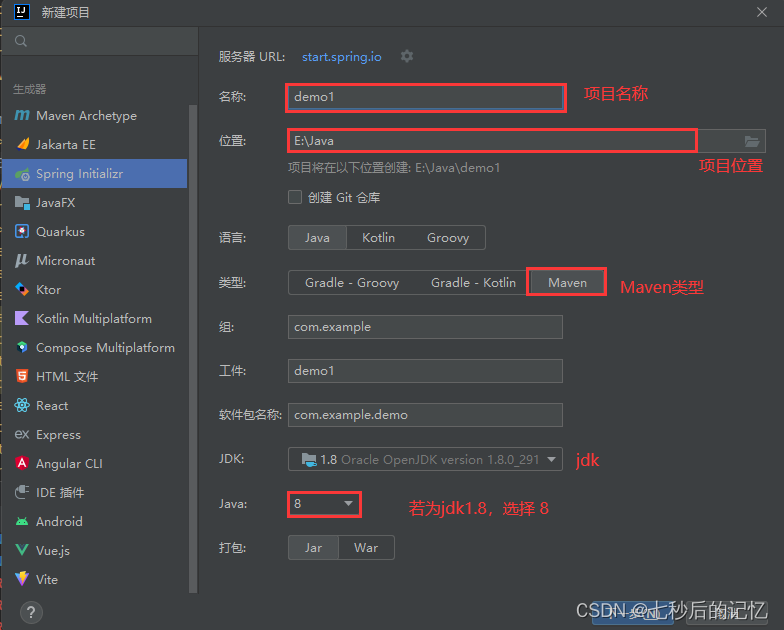The width and height of the screenshot is (784, 630).
Task: Click the Compose Multiplatform icon
Action: pyautogui.click(x=22, y=348)
